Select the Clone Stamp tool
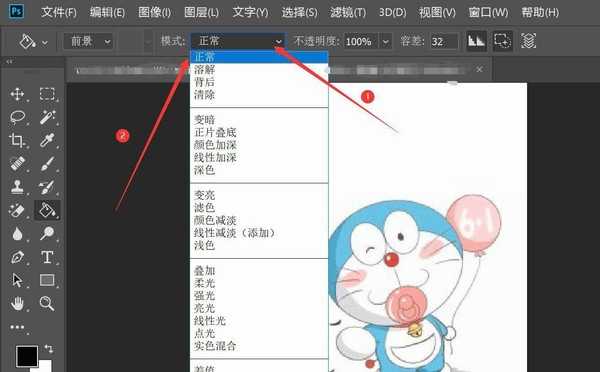 (17, 187)
